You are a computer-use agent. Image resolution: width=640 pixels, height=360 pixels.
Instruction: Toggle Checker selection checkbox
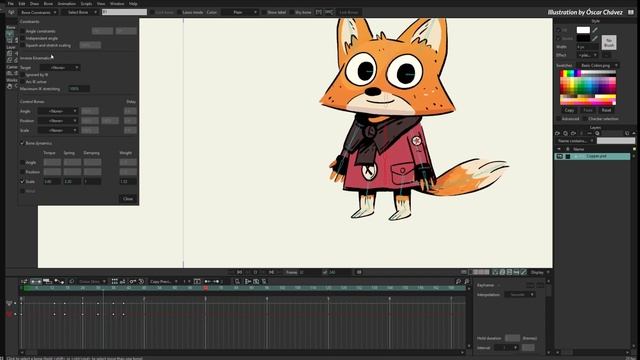[x=585, y=119]
